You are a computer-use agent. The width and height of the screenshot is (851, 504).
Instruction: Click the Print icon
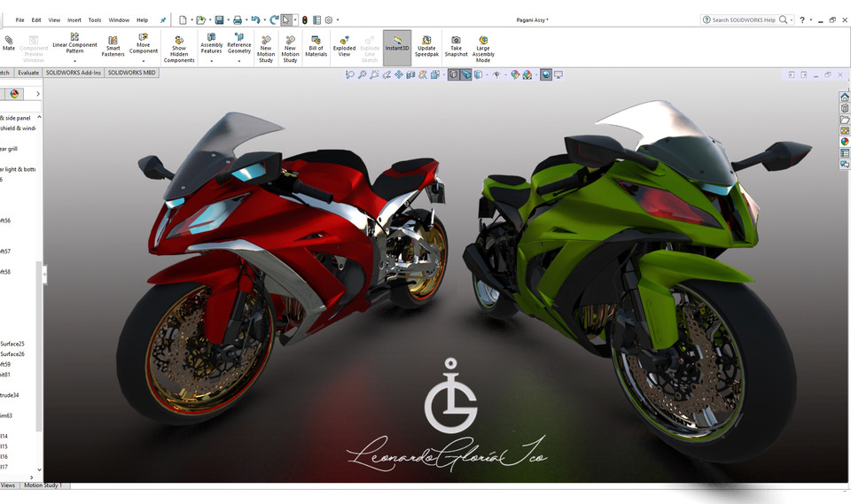click(238, 20)
